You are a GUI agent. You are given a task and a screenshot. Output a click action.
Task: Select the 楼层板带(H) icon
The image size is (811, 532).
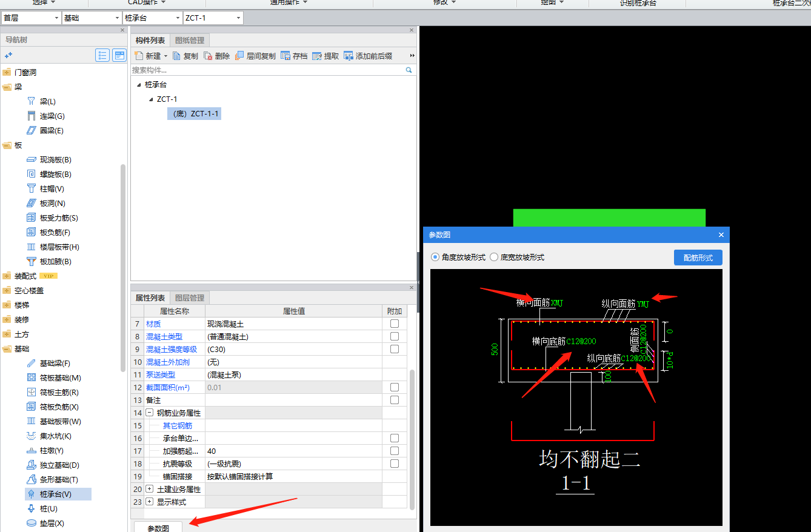[x=32, y=247]
